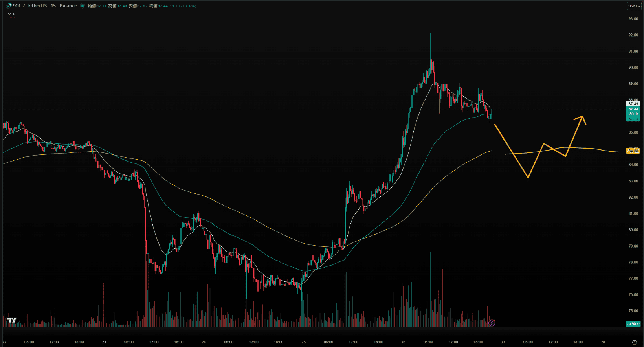Click the white 87.49 price label

coord(633,104)
